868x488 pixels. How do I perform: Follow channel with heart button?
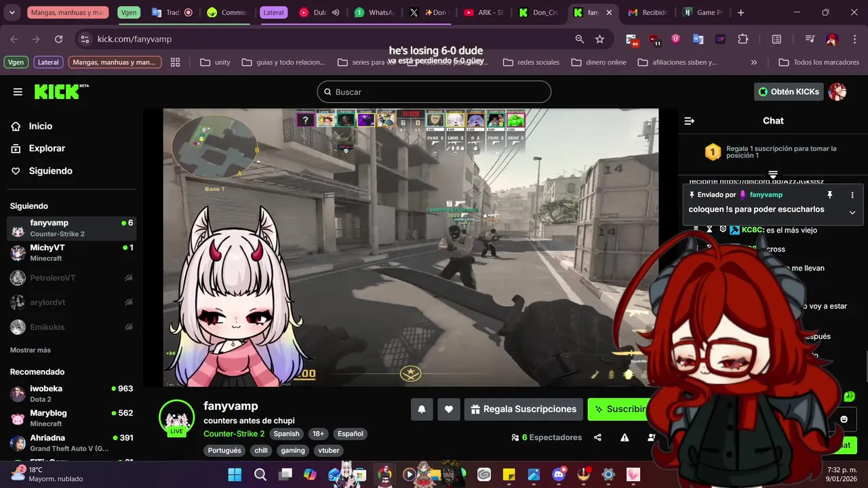[448, 409]
